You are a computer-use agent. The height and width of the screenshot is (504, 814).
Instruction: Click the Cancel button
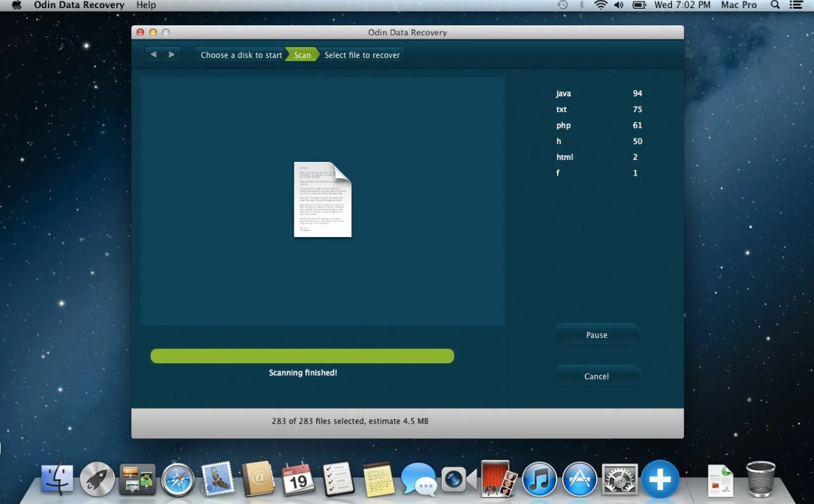click(x=597, y=376)
